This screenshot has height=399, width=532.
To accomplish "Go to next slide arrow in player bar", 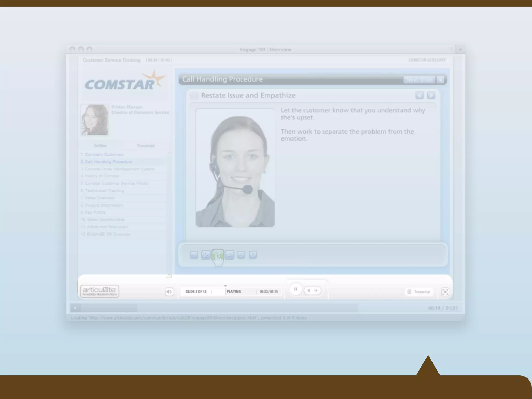I will tap(316, 290).
